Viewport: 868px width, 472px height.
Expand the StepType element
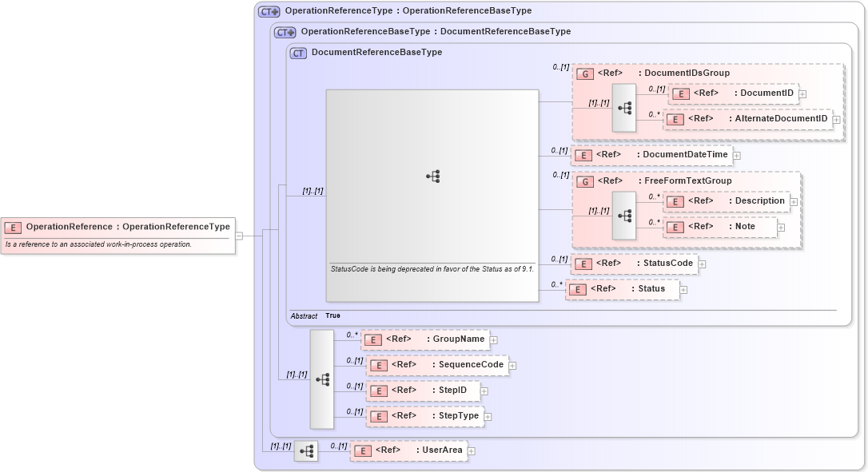(x=488, y=416)
